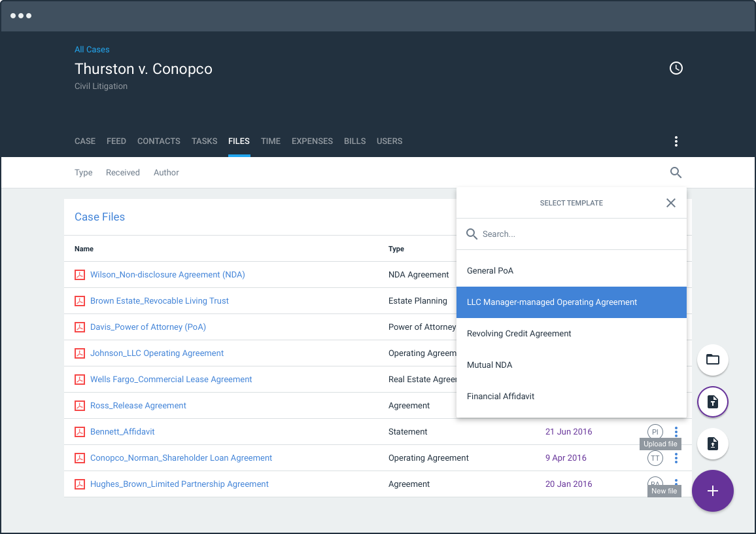Open the Author filter dropdown
The height and width of the screenshot is (534, 756).
pos(166,172)
